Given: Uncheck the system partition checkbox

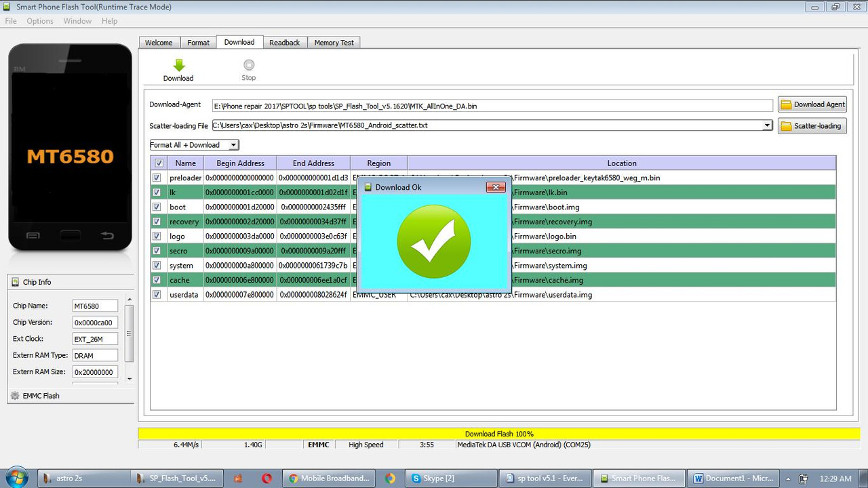Looking at the screenshot, I should tap(157, 265).
